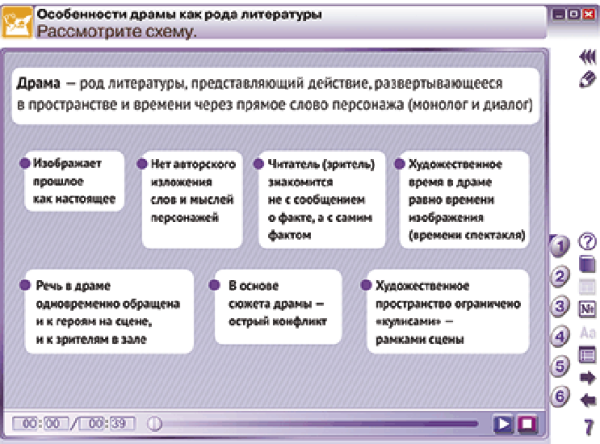Click the playback progress slider handle
Image resolution: width=600 pixels, height=444 pixels.
point(153,424)
